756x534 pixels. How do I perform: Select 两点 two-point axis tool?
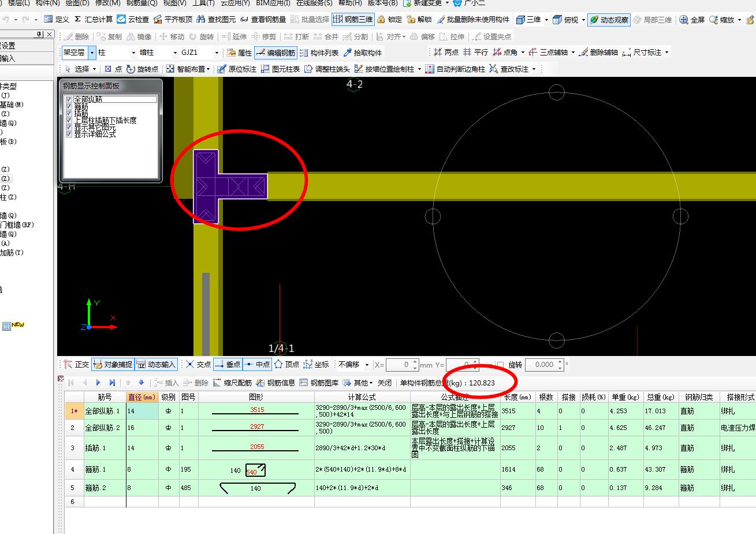pos(446,52)
